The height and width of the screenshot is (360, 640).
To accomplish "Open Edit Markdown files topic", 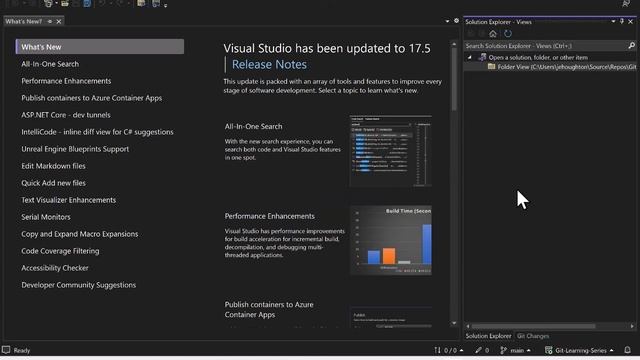I will 53,166.
